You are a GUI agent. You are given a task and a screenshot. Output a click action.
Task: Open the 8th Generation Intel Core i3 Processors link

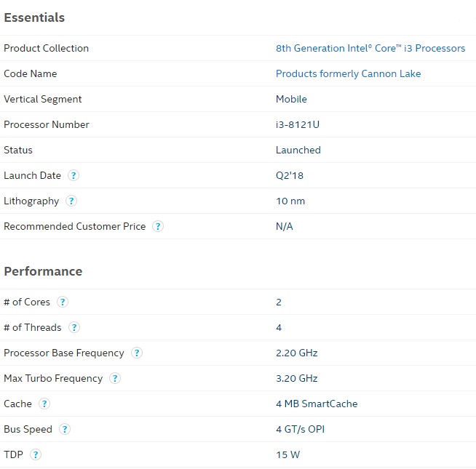click(370, 49)
